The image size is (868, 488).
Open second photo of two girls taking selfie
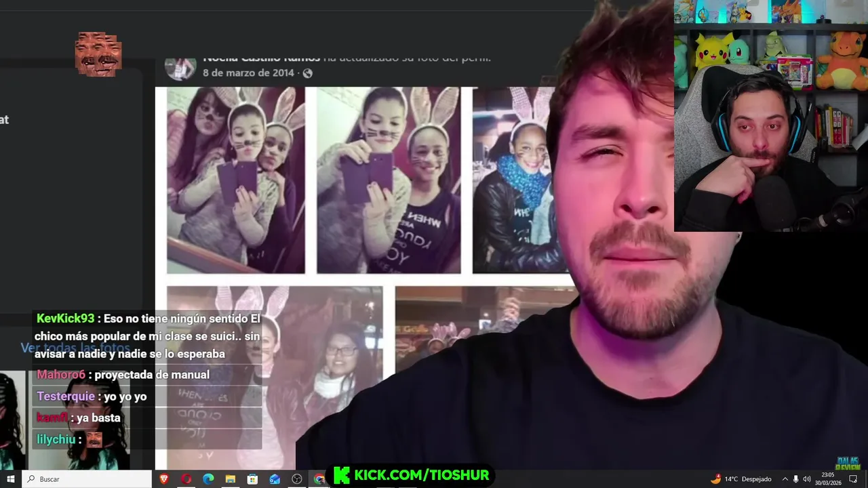click(389, 180)
